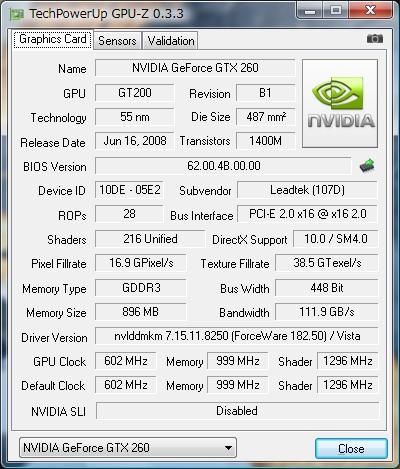Click the Bandwidth field 111.9 GB/s
This screenshot has height=469, width=400.
327,312
